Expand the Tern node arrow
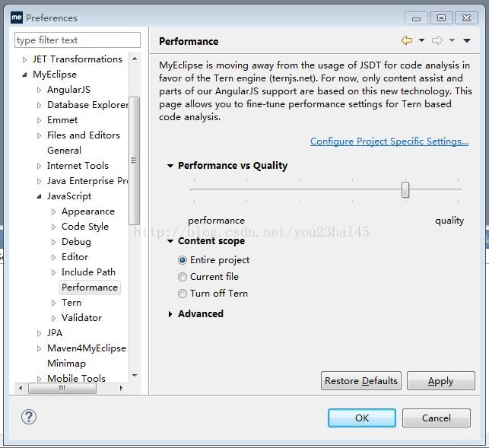 click(x=53, y=303)
